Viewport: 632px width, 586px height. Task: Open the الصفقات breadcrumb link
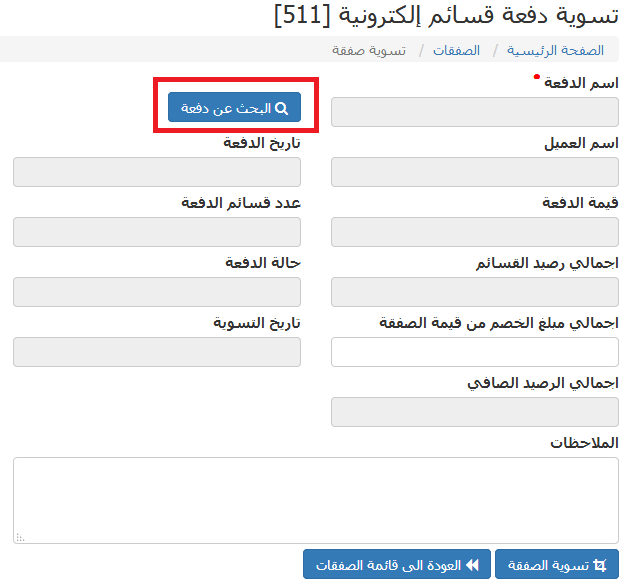click(x=456, y=50)
